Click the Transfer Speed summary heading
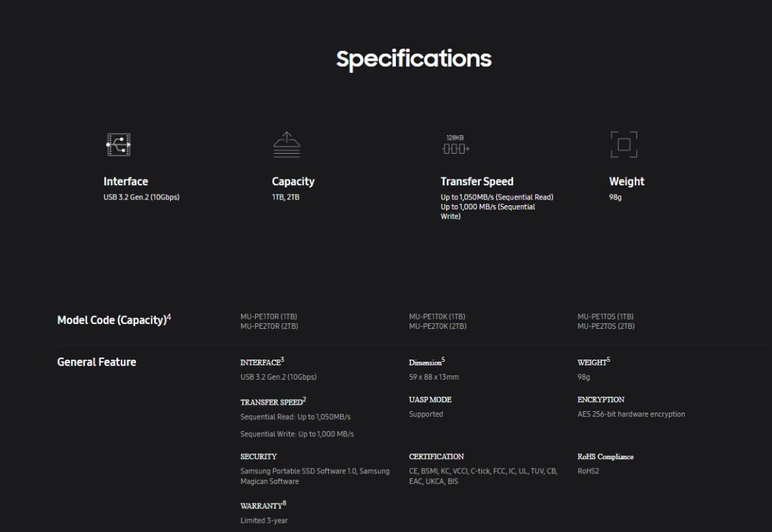 coord(477,182)
